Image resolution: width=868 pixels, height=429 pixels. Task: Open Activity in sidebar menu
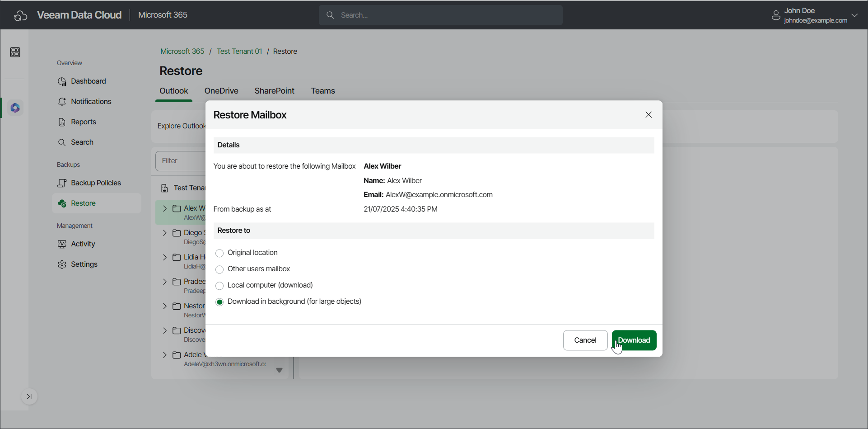tap(96, 244)
